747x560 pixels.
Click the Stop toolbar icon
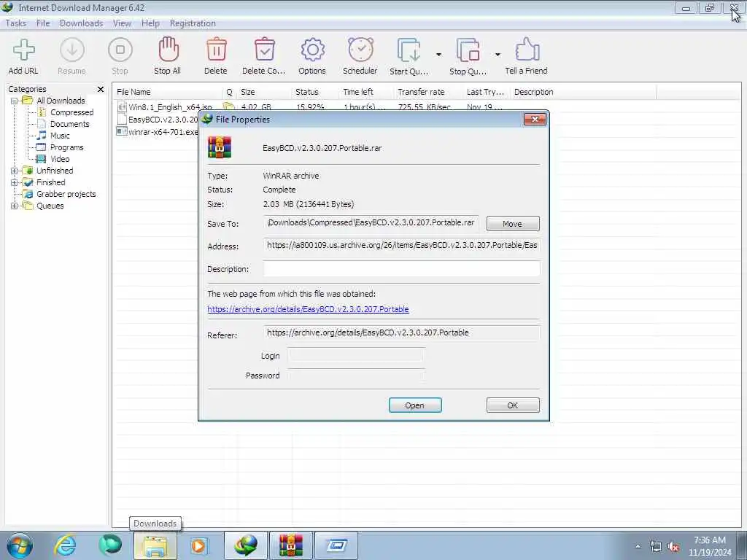point(120,50)
